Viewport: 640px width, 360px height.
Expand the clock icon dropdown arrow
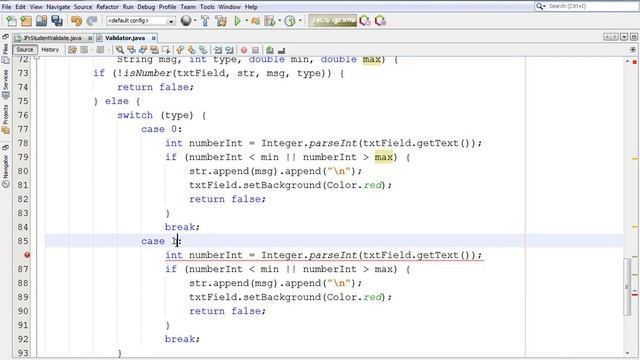[300, 21]
